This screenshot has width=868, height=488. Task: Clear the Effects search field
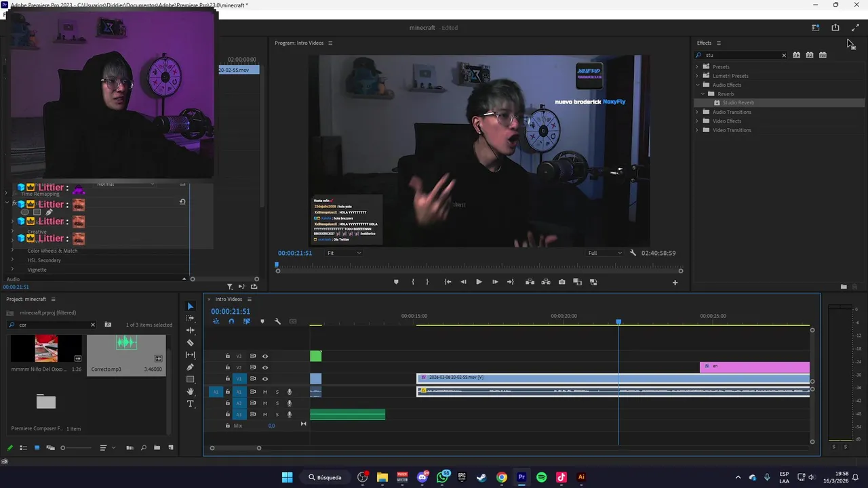784,55
